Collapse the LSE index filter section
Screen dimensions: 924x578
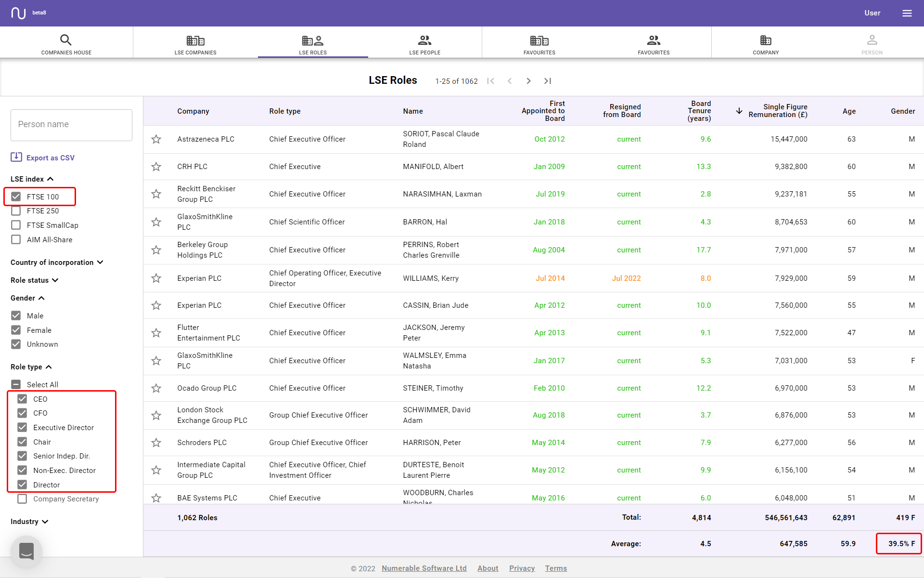pos(32,179)
